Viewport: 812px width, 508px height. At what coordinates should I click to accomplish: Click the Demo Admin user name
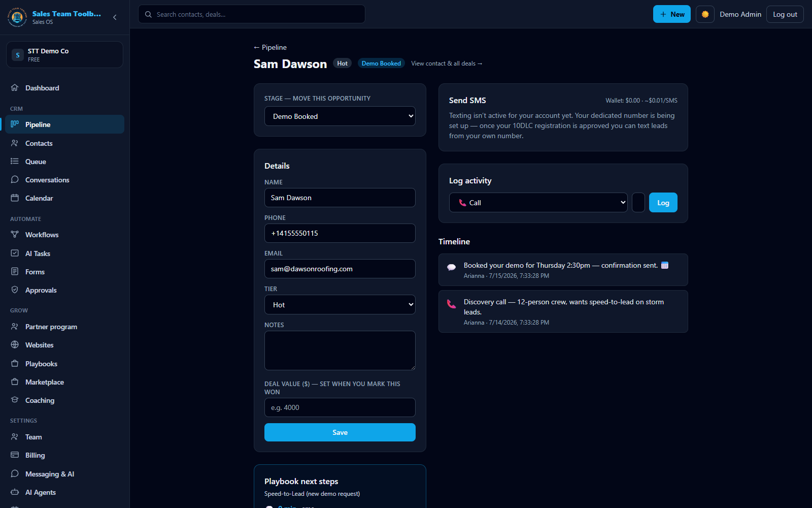(740, 14)
